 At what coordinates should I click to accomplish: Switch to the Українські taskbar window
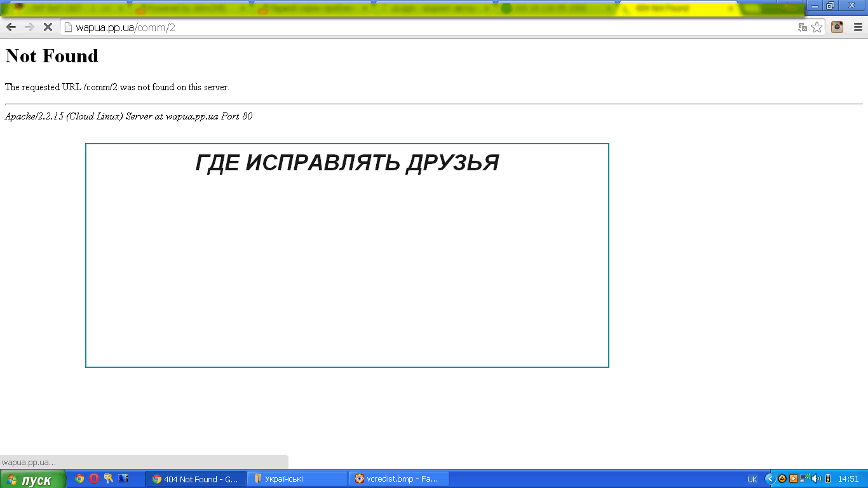click(x=297, y=479)
